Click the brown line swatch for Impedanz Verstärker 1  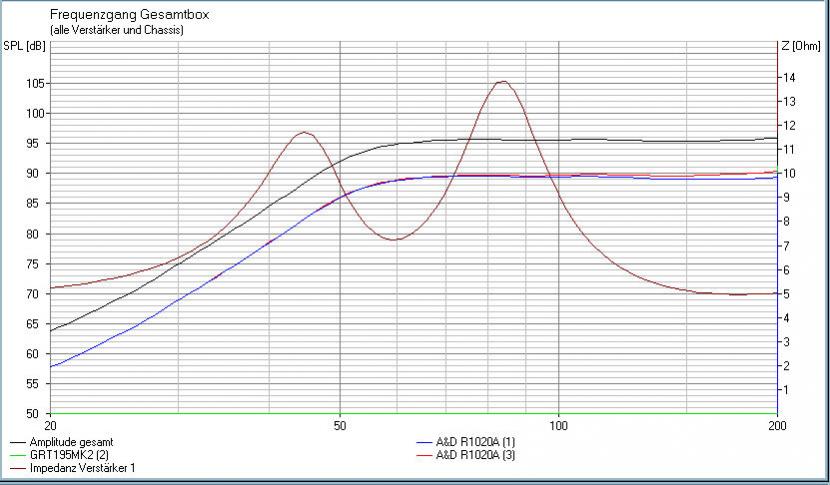(18, 469)
